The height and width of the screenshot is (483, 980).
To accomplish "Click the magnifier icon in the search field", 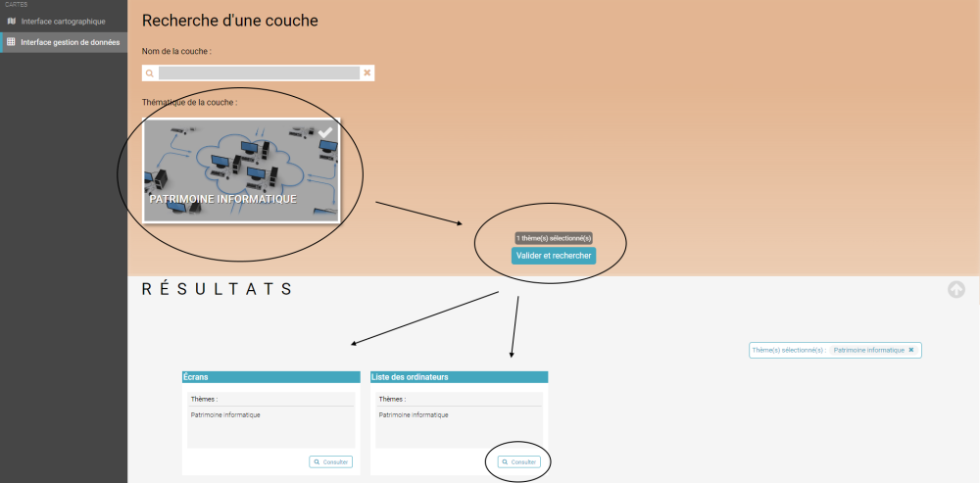I will tap(149, 73).
